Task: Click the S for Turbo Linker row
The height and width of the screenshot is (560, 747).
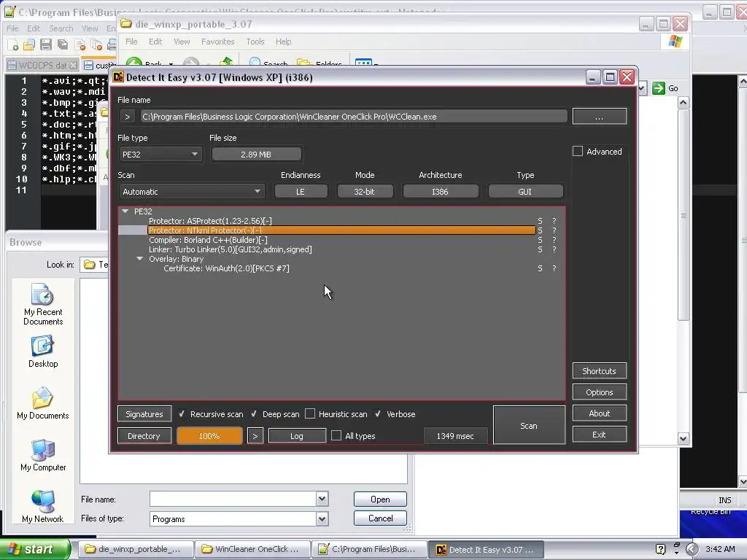Action: point(540,249)
